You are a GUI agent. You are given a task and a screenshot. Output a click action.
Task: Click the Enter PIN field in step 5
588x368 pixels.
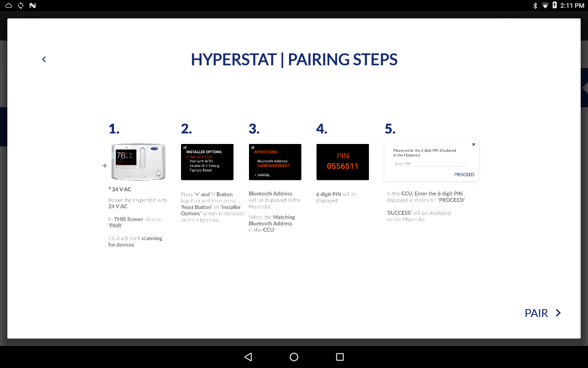coord(430,164)
